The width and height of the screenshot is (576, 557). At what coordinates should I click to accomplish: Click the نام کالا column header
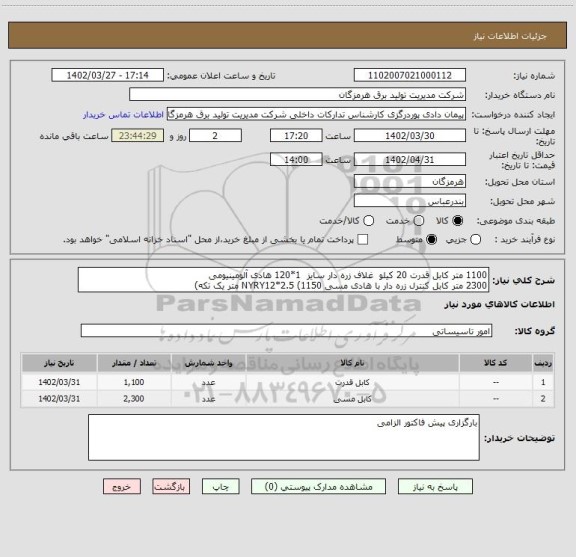(x=352, y=363)
